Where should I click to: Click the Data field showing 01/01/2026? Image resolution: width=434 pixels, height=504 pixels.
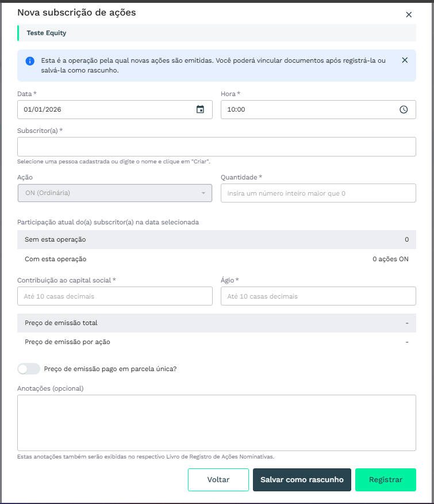(x=106, y=109)
